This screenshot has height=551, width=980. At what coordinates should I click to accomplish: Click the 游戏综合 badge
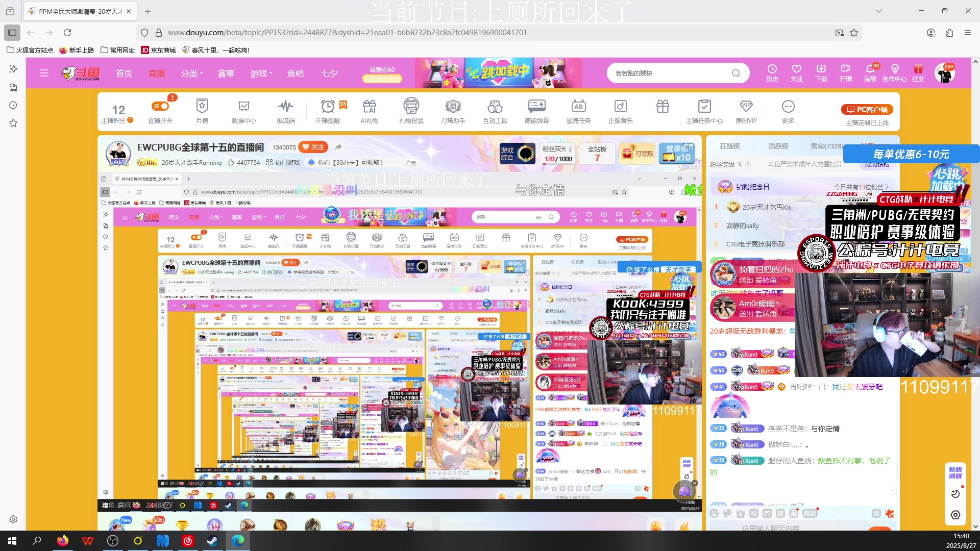click(x=517, y=153)
